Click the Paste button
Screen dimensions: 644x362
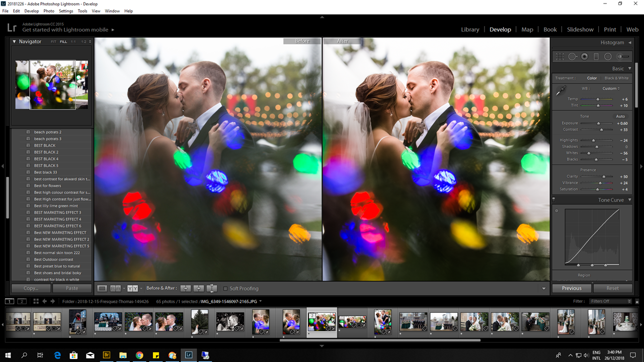click(x=72, y=288)
